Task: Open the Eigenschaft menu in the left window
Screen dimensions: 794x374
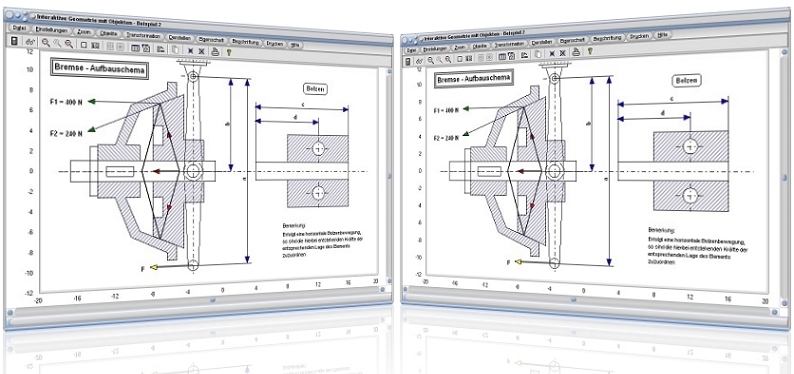Action: coord(212,39)
